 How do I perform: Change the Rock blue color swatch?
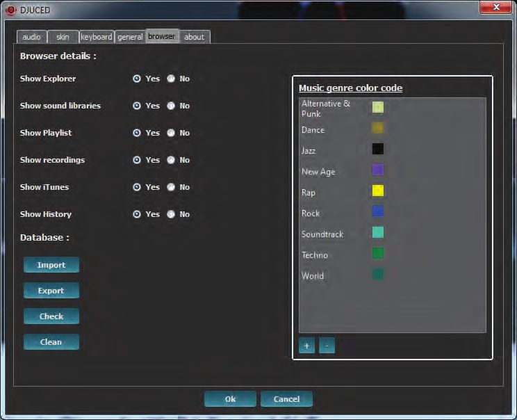(378, 211)
